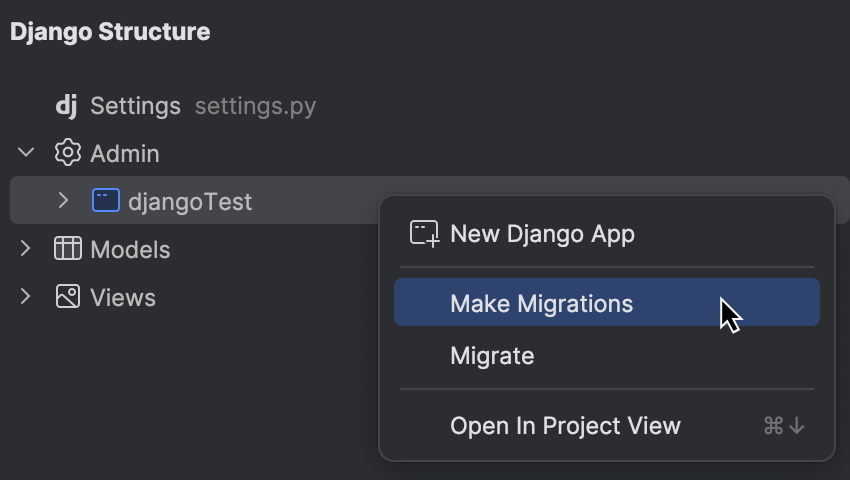Image resolution: width=850 pixels, height=480 pixels.
Task: Collapse the Admin node chevron
Action: [25, 152]
